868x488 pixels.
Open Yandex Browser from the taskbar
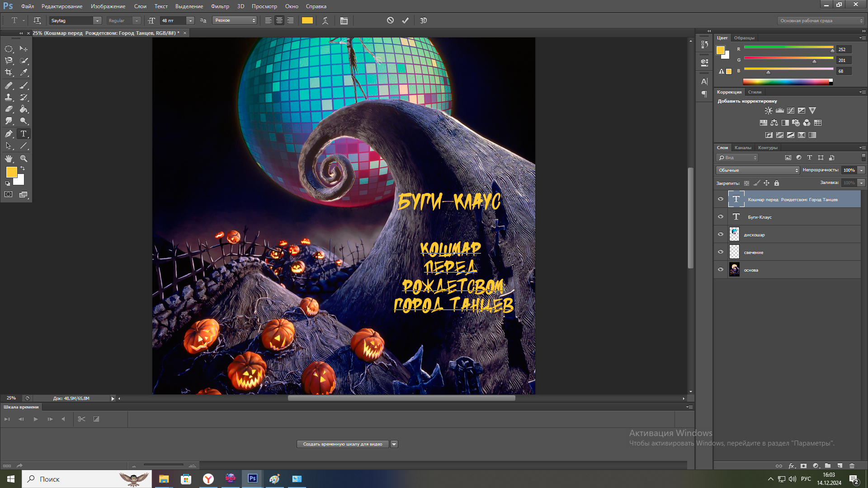(x=208, y=479)
